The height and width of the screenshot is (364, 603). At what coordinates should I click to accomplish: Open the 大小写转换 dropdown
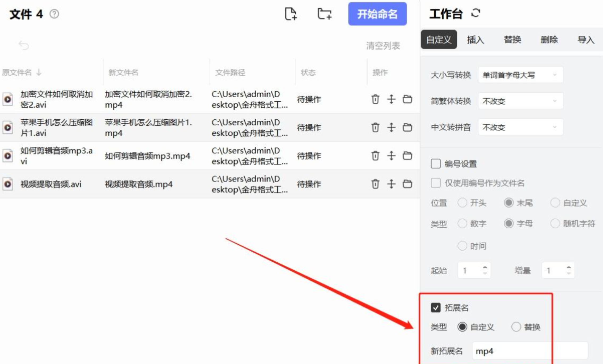520,75
